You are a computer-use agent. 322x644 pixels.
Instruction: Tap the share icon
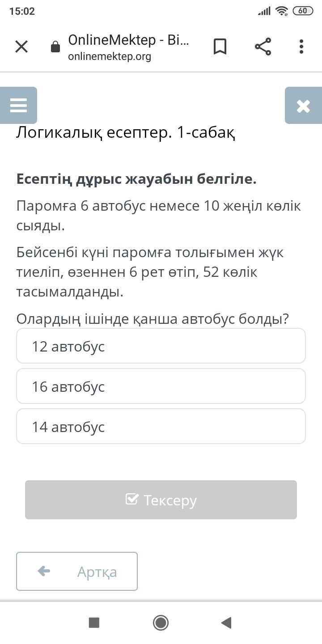click(x=263, y=47)
